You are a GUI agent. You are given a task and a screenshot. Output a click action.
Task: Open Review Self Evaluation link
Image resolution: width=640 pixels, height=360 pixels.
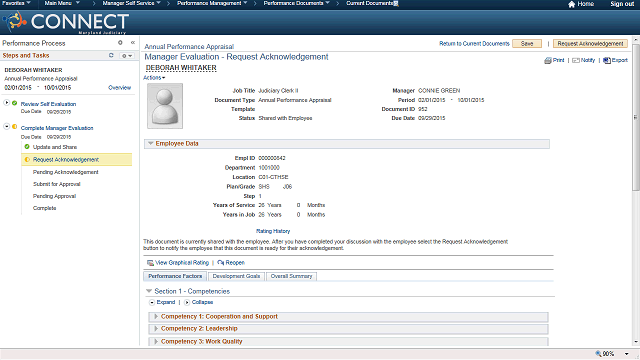49,104
